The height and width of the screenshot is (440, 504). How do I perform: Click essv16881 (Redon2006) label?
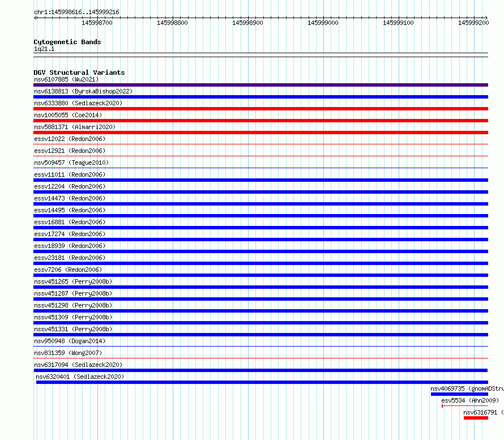[x=70, y=222]
